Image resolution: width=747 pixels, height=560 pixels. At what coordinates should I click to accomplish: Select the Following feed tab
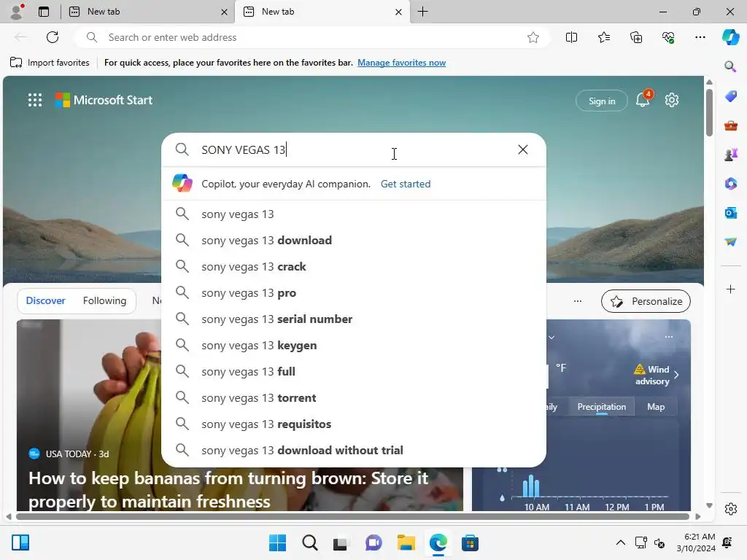(104, 300)
